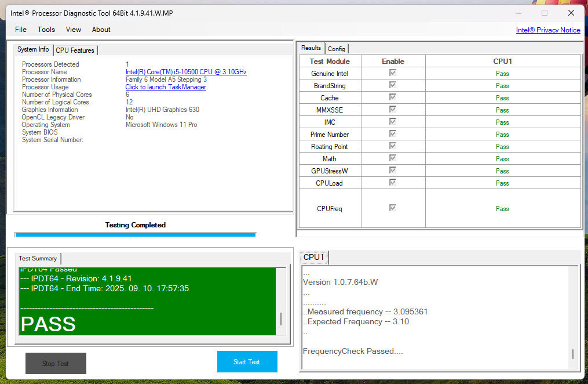
Task: Click the Prime Number test module name
Action: click(329, 135)
